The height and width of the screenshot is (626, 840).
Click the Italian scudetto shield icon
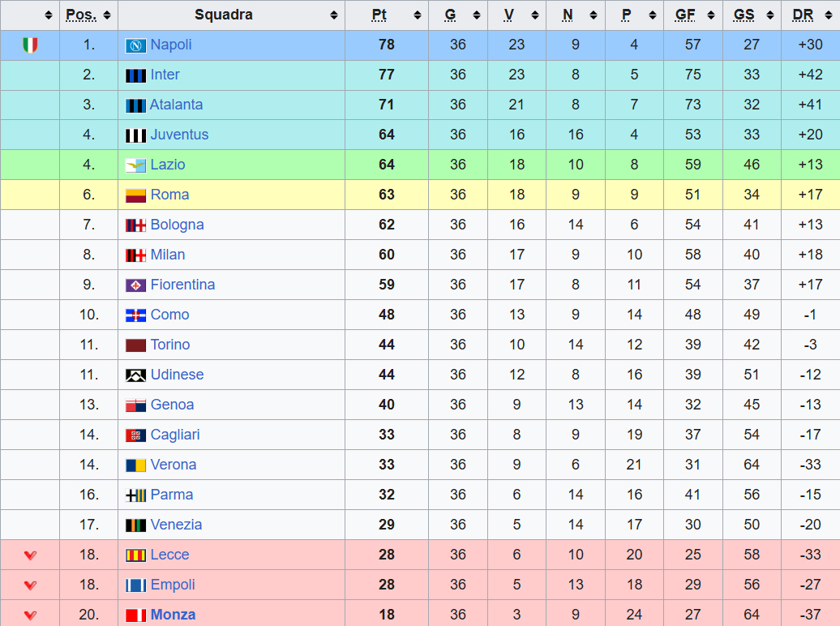[x=31, y=45]
